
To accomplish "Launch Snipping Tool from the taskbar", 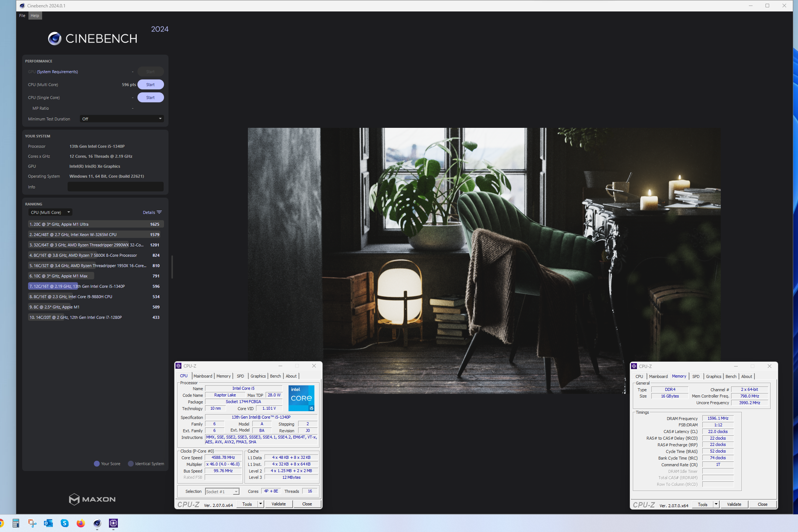I will (32, 523).
